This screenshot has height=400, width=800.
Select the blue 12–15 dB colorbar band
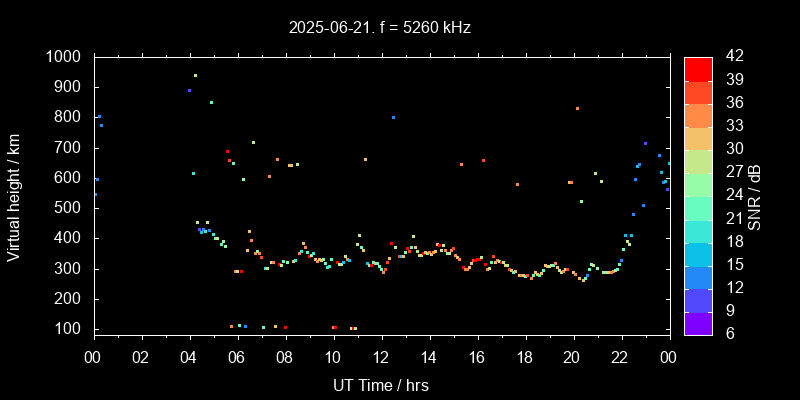click(698, 276)
